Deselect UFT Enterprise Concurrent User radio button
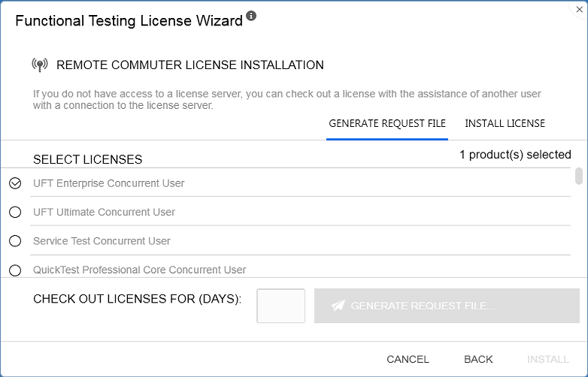This screenshot has height=377, width=588. 15,183
